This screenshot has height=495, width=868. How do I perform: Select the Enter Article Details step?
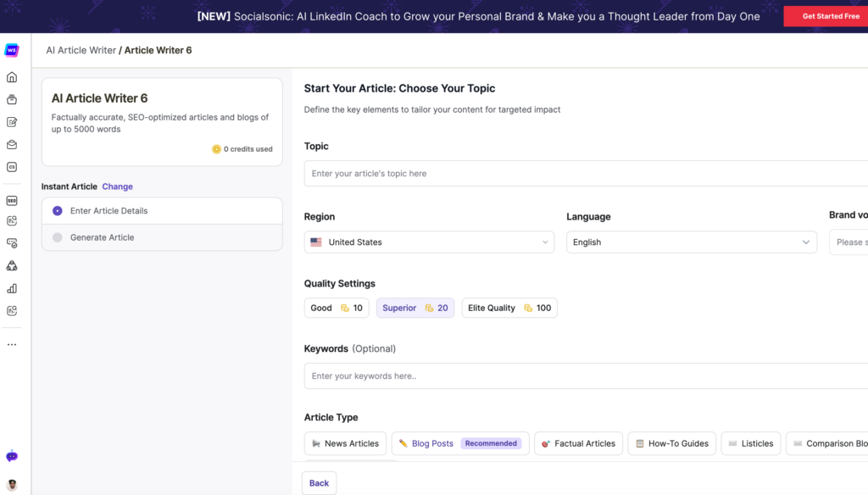tap(108, 211)
